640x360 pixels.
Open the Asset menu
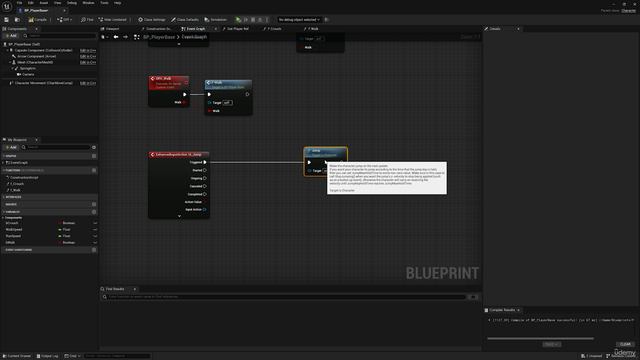44,3
